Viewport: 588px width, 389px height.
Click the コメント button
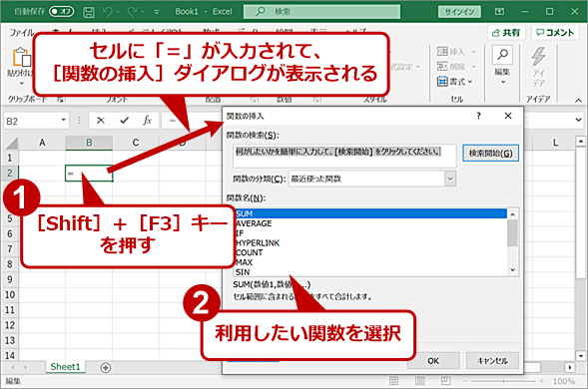point(555,33)
